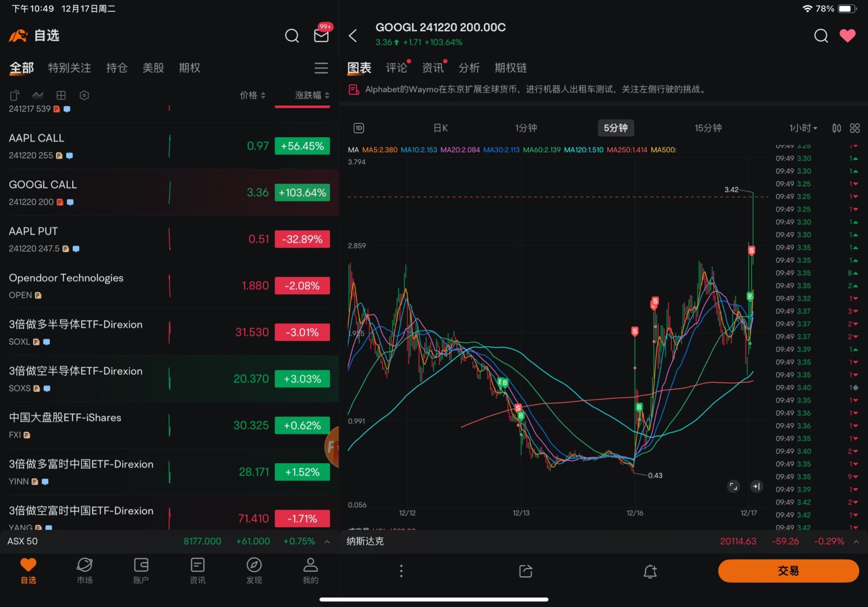Open the 我的 profile tab
This screenshot has height=607, width=868.
pyautogui.click(x=310, y=571)
